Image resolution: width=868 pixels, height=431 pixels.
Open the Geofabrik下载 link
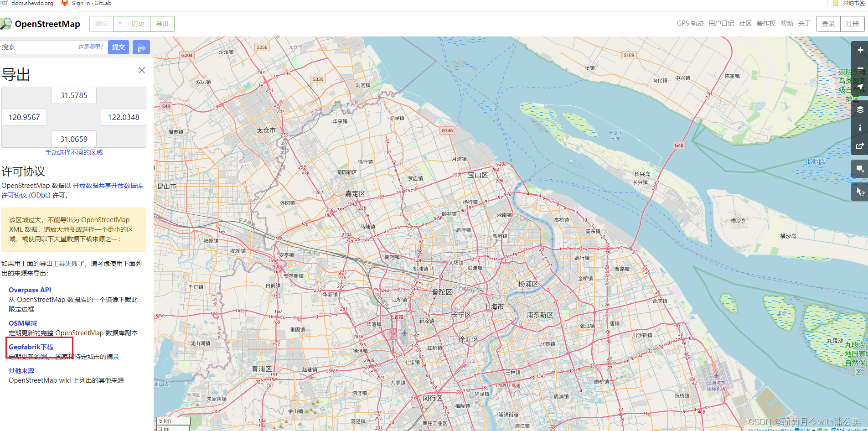31,347
